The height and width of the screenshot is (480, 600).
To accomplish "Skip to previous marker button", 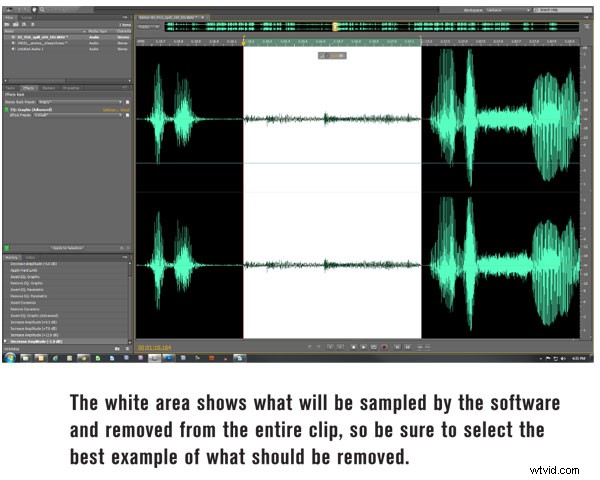I will 397,347.
